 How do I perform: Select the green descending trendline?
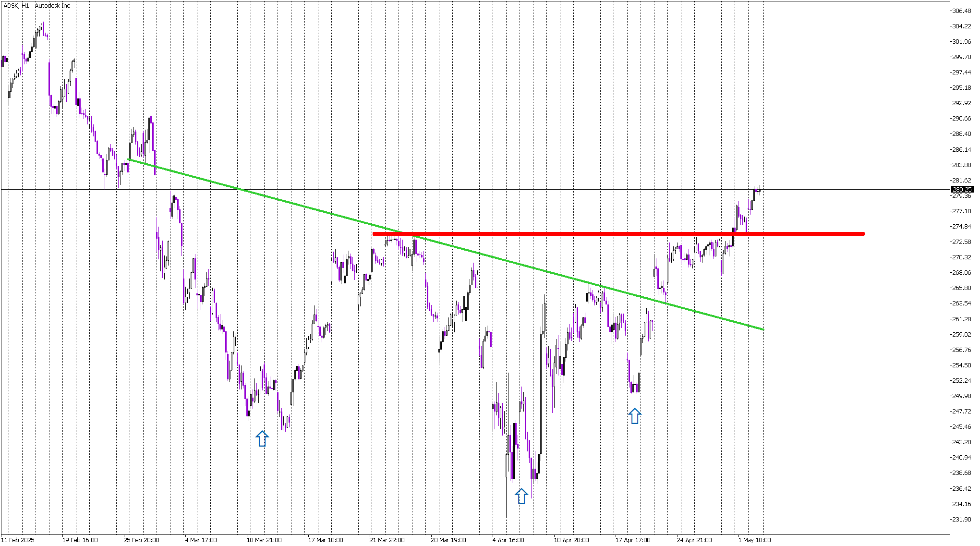pyautogui.click(x=446, y=244)
